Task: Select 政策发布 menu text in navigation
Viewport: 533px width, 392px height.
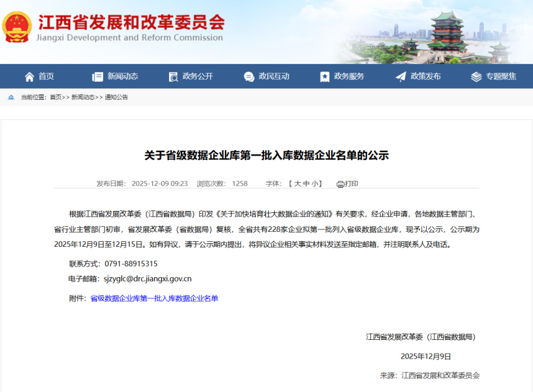Action: 426,77
